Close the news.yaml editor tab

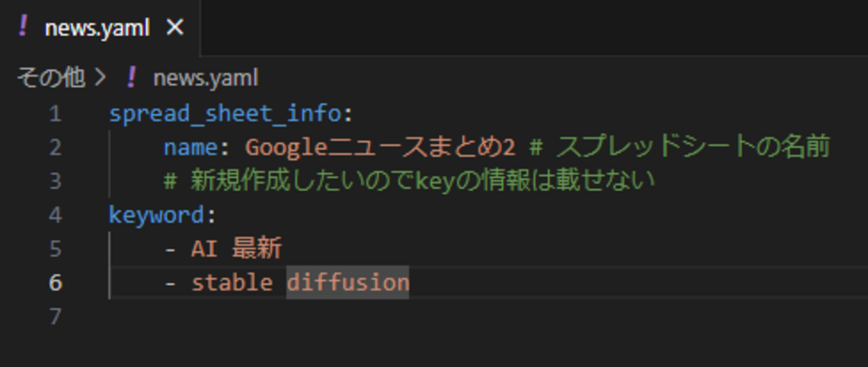coord(175,28)
